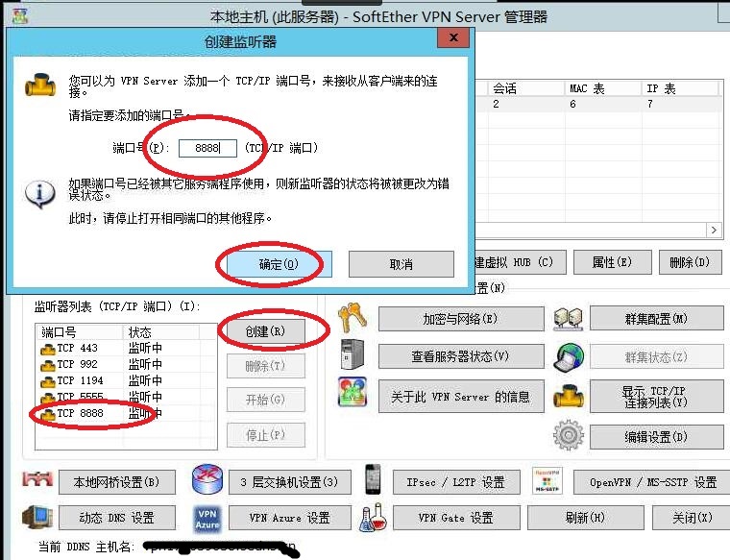
Task: Click the MAC 表 column header
Action: coord(601,88)
